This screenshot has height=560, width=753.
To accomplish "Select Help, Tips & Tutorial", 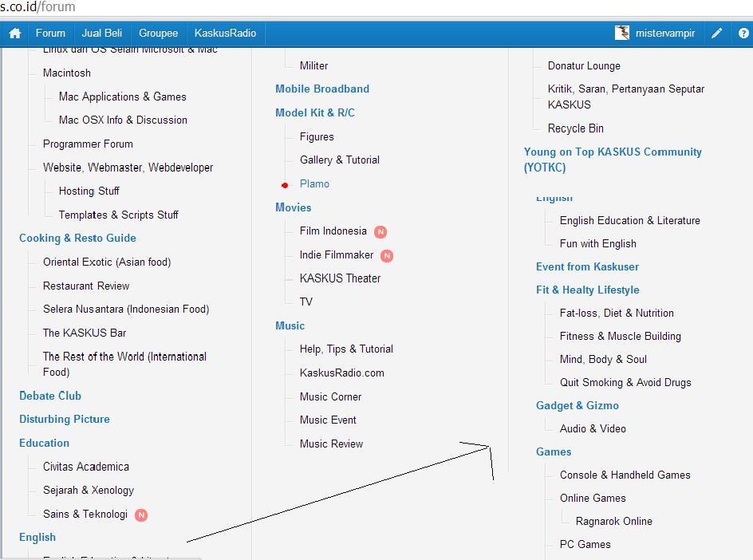I will point(346,349).
